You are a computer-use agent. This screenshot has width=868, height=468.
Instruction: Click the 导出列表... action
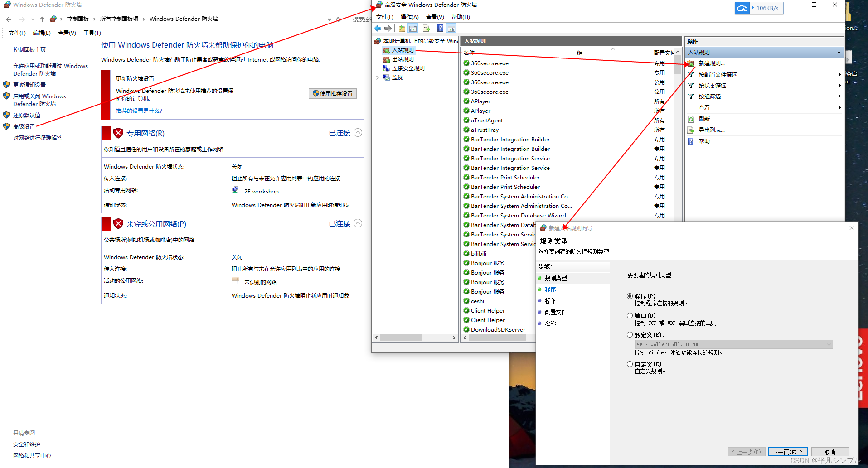tap(712, 130)
